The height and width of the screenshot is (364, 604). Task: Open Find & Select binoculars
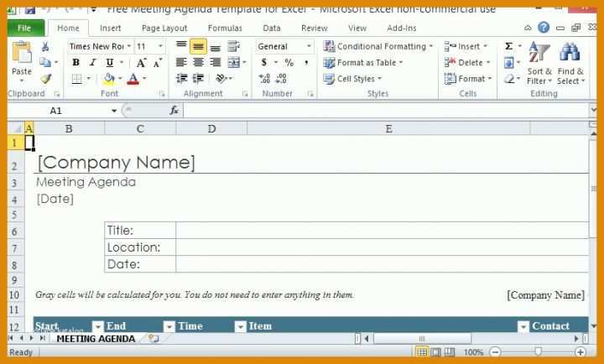(570, 64)
